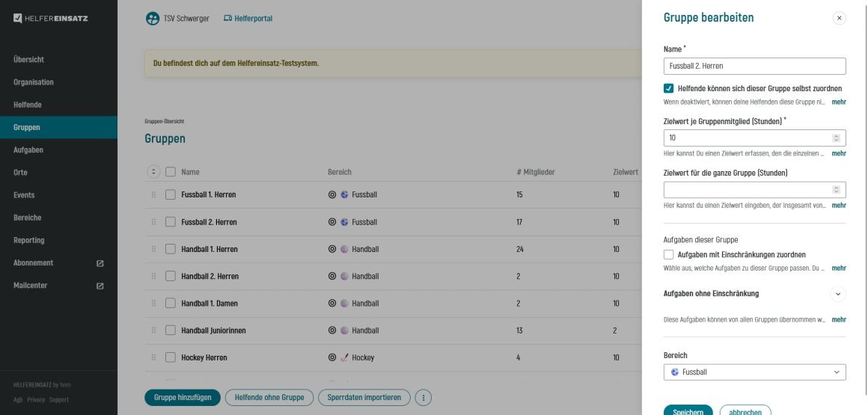Open the Bereich dropdown showing Fussball
The image size is (868, 415).
click(754, 372)
